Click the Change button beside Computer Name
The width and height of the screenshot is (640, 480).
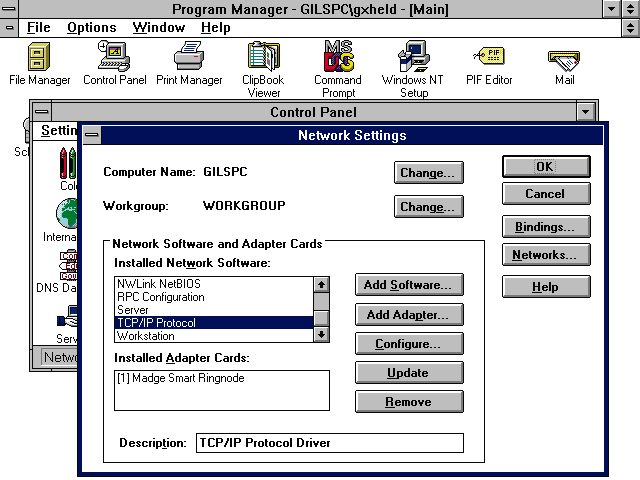[428, 172]
